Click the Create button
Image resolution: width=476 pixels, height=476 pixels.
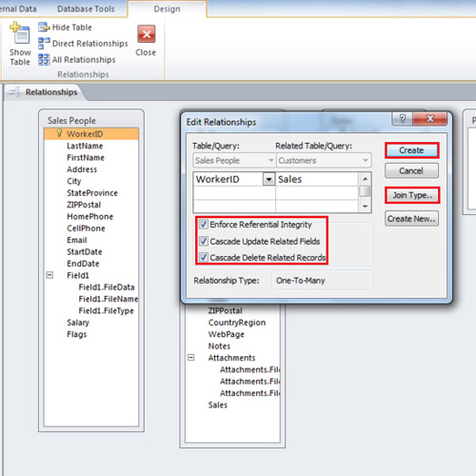(x=411, y=150)
